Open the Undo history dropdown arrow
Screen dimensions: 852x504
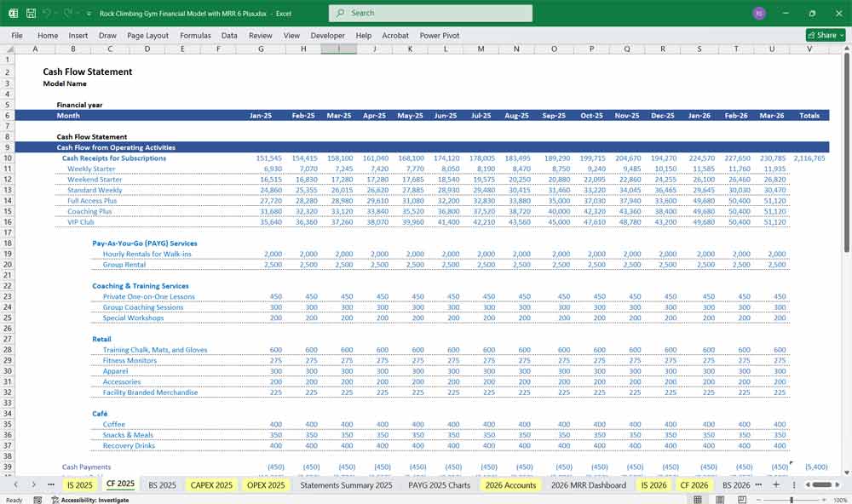tap(56, 13)
